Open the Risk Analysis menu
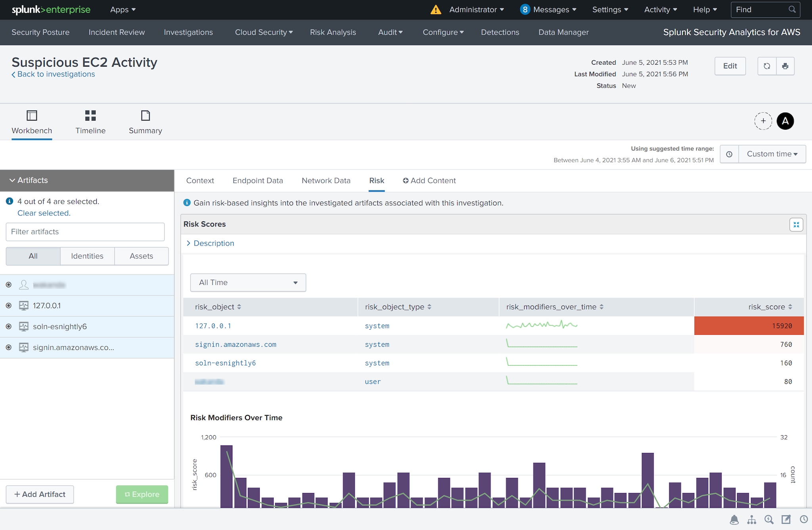This screenshot has width=812, height=530. [333, 32]
